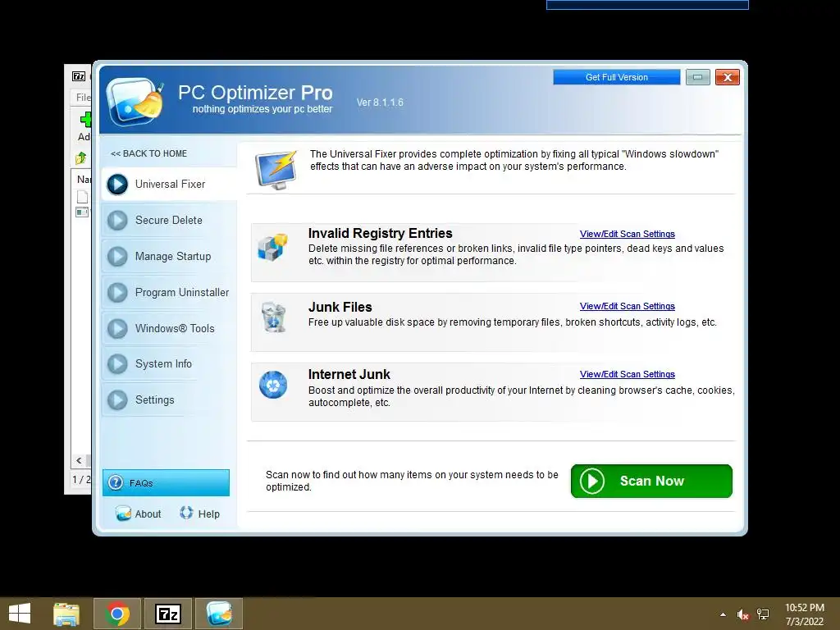Click PC Optimizer Pro taskbar icon
Screen dimensions: 840x630
click(219, 614)
